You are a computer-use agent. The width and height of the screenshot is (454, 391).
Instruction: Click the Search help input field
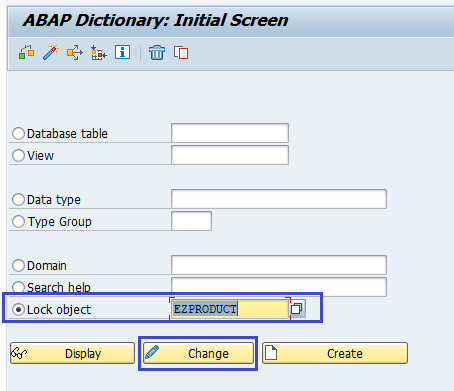coord(279,287)
